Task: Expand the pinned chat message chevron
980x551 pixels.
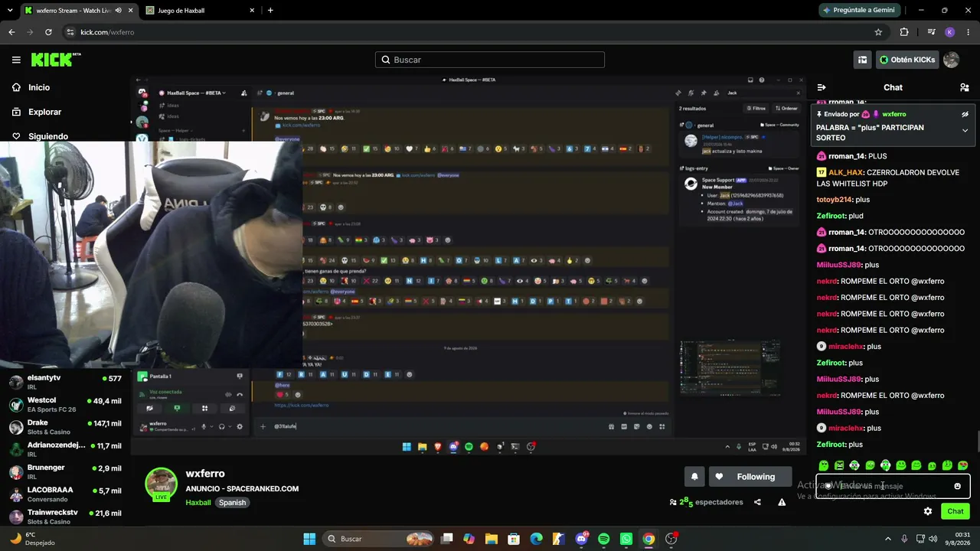Action: pos(965,131)
